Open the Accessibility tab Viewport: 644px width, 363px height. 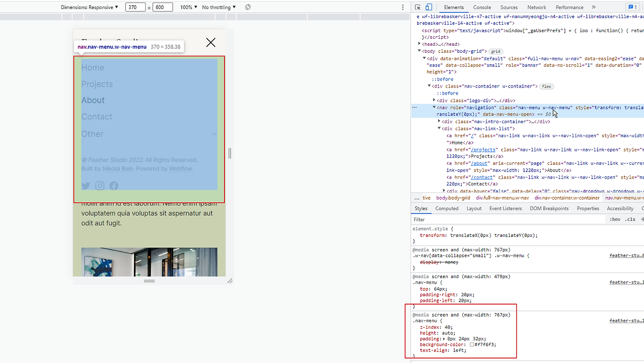tap(620, 209)
